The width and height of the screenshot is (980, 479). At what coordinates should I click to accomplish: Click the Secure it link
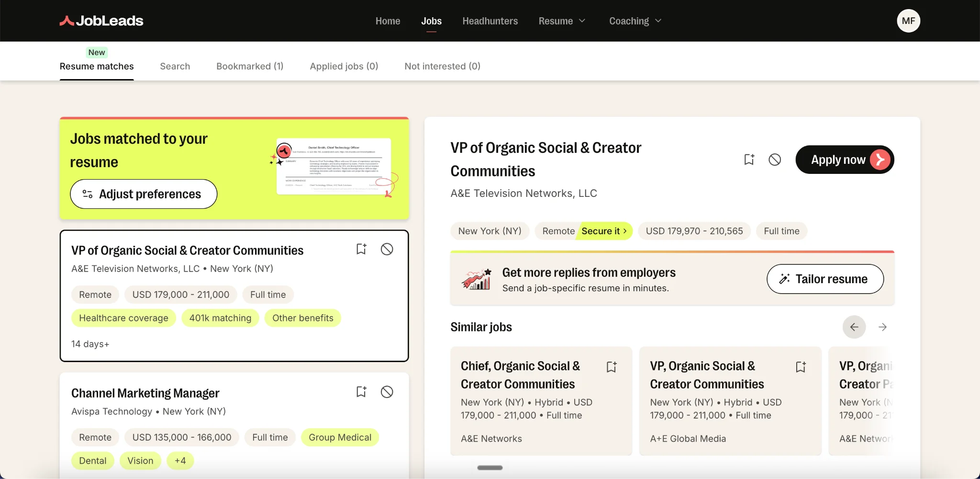[604, 231]
